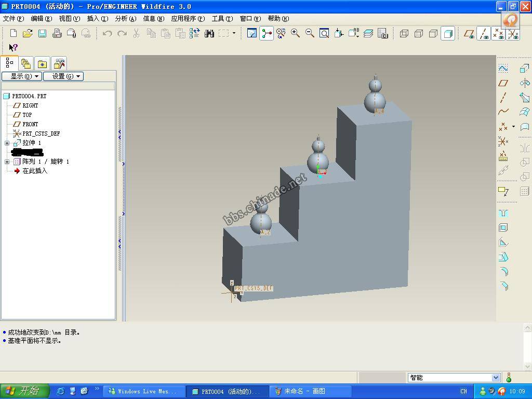Viewport: 532px width, 399px height.
Task: Click the Refit view icon
Action: tap(324, 33)
